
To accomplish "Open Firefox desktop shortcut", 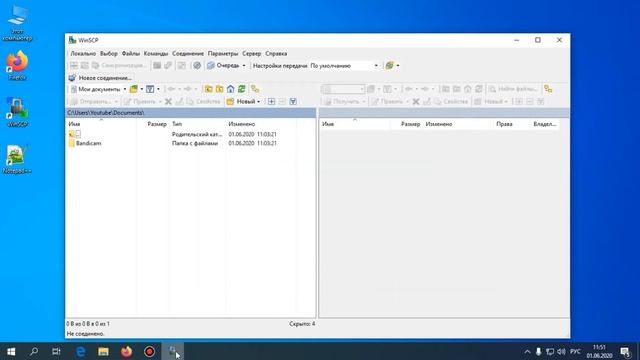I will (17, 65).
